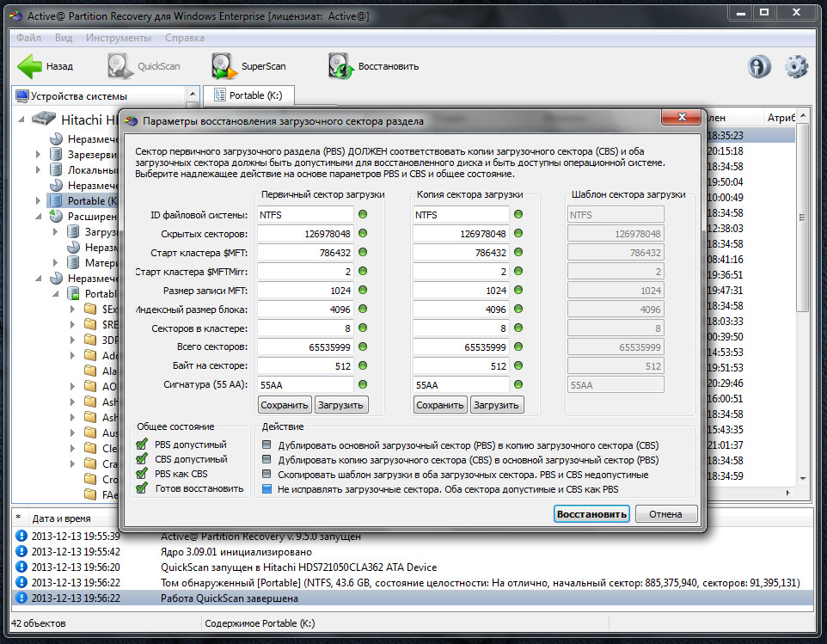Open the settings gear icon

(x=796, y=66)
